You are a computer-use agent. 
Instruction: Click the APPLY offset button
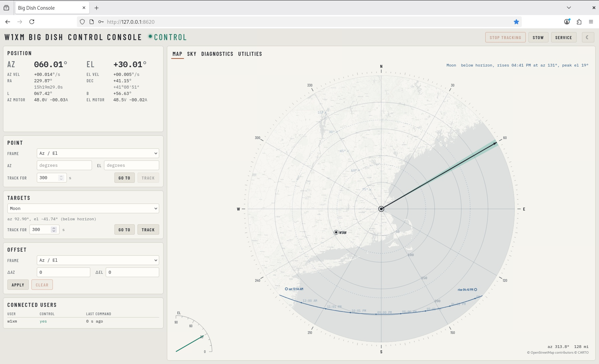(18, 285)
